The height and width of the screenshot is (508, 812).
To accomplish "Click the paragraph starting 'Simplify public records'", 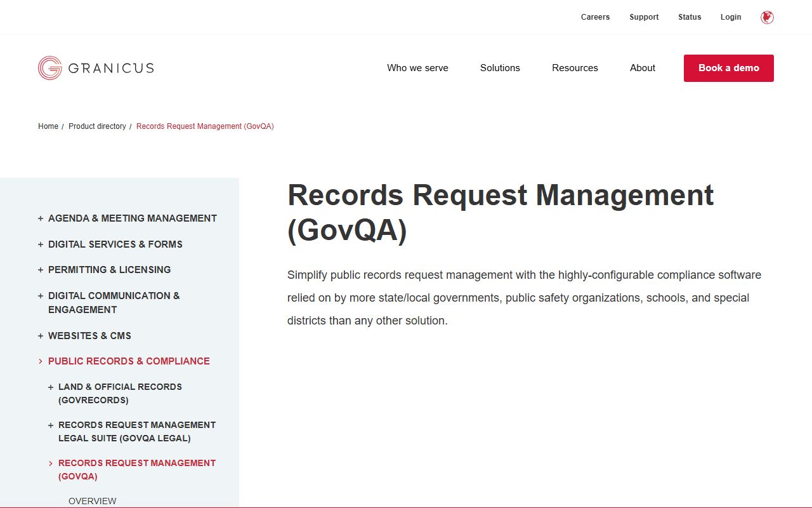I will point(524,298).
